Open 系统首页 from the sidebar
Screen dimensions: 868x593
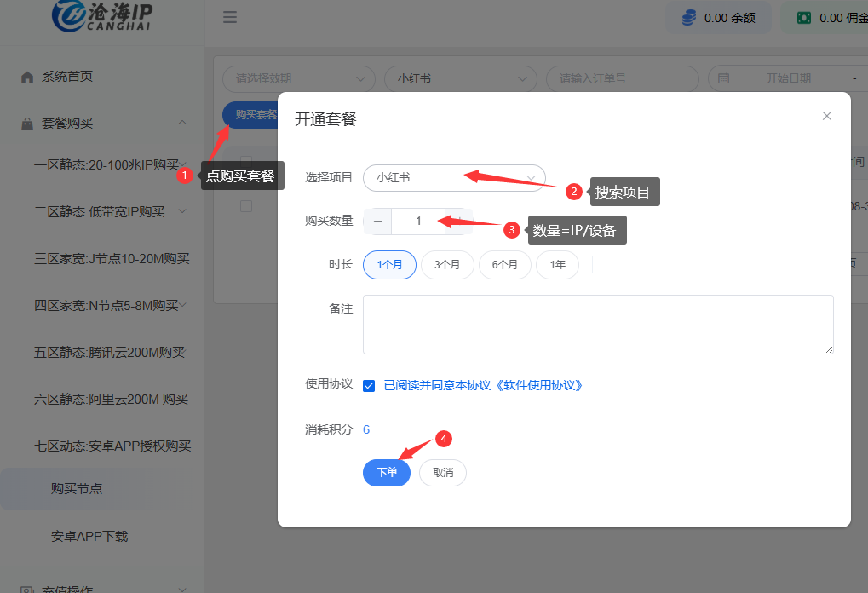pos(66,77)
